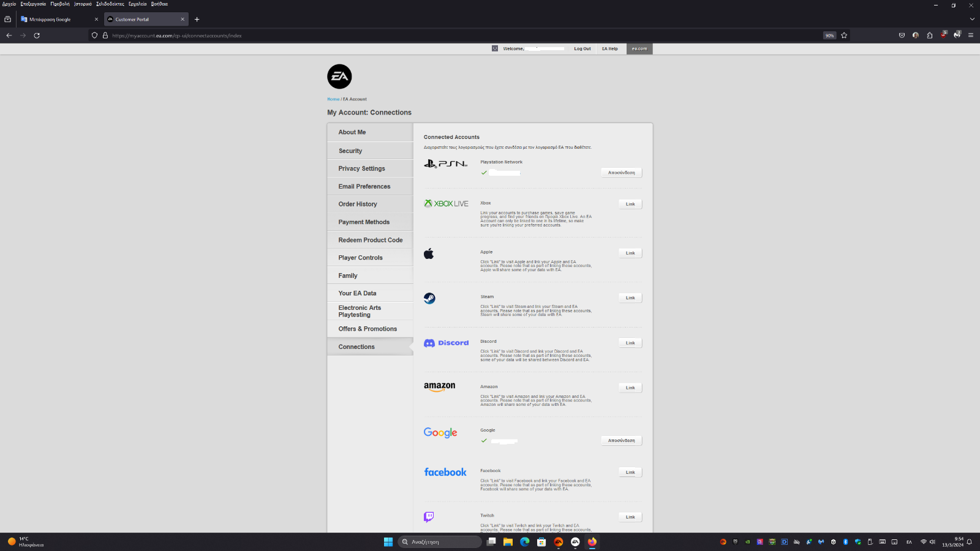Click Link button for Amazon

630,388
